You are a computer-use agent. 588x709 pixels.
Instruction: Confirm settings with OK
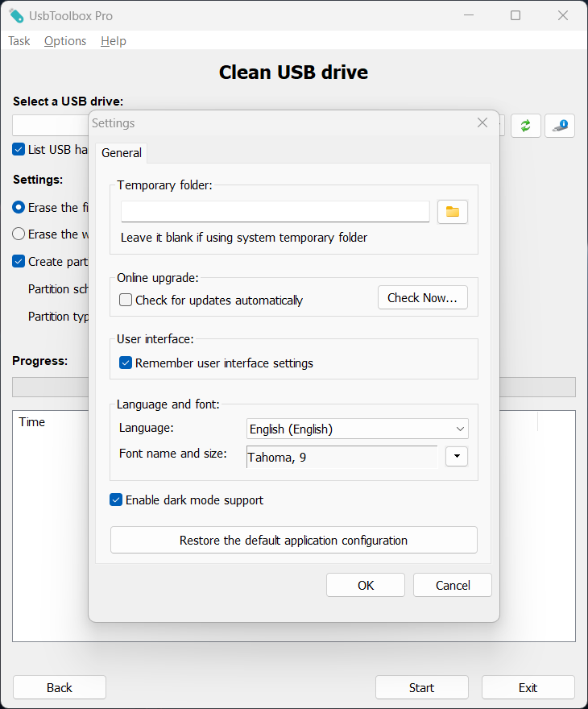366,586
